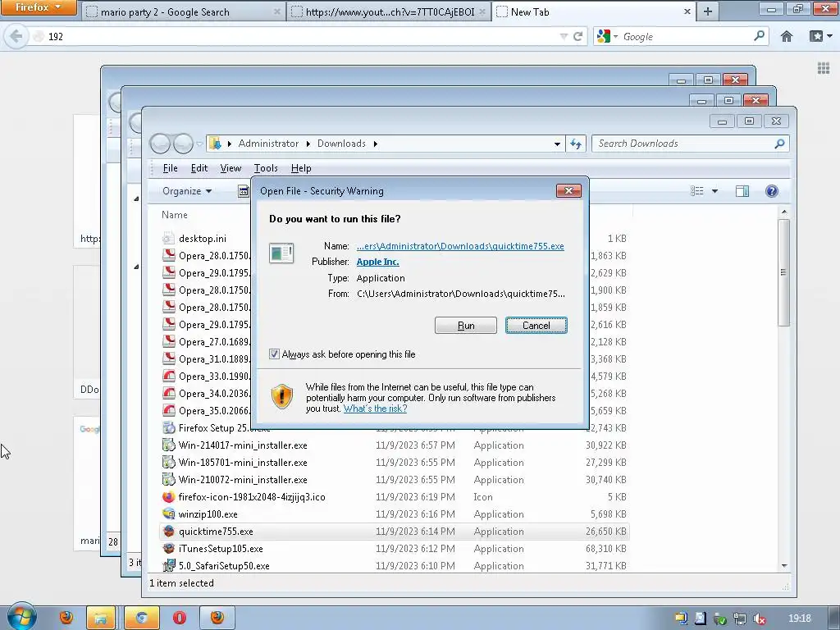Uncheck Always ask before opening this file
The height and width of the screenshot is (630, 840).
274,354
